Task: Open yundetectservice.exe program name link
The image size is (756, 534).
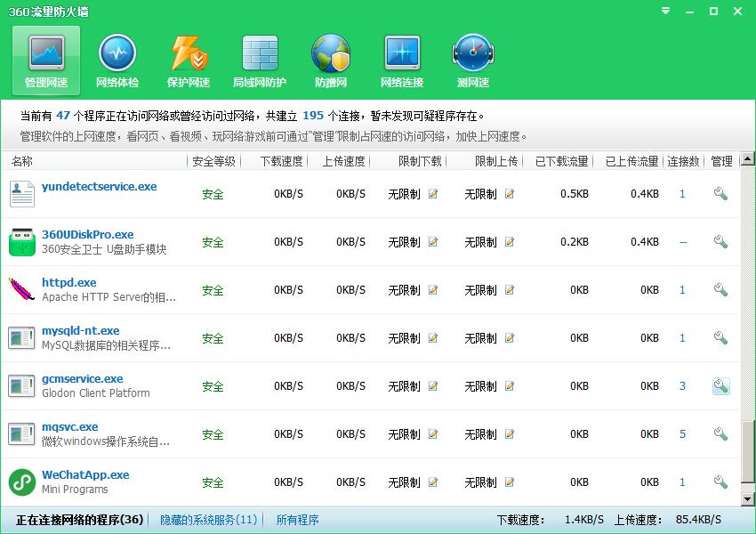Action: tap(100, 187)
